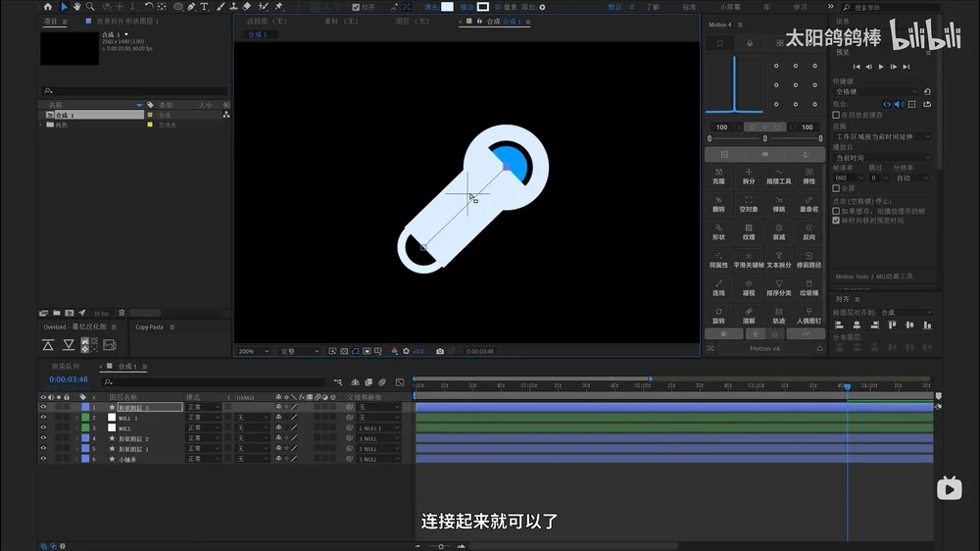Select the Zoom magnifier tool
This screenshot has width=980, height=551.
click(x=90, y=7)
